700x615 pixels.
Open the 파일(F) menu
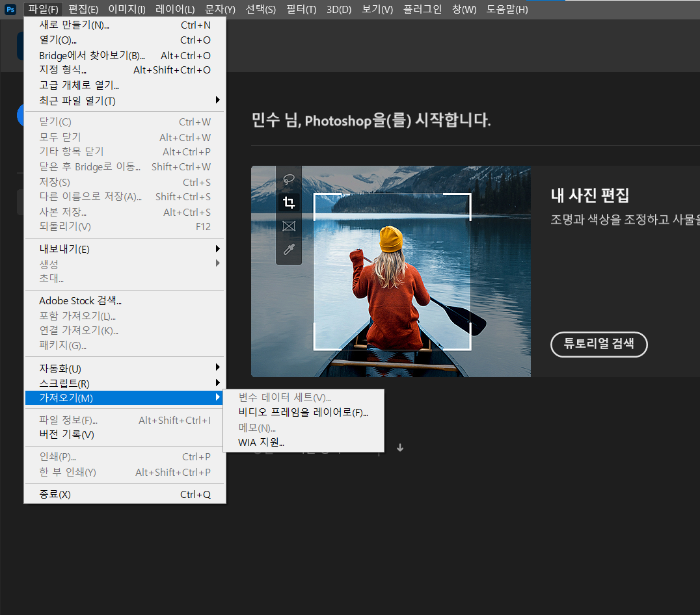[44, 9]
